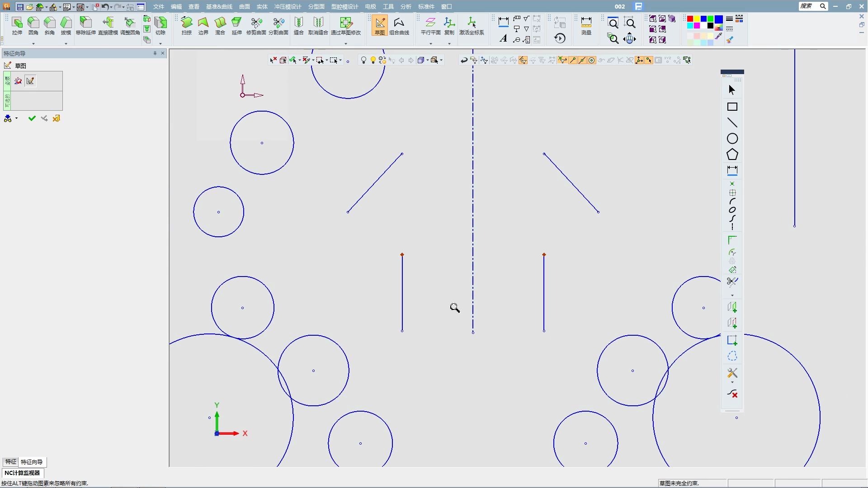
Task: Pick the polygon sketch tool
Action: click(732, 155)
